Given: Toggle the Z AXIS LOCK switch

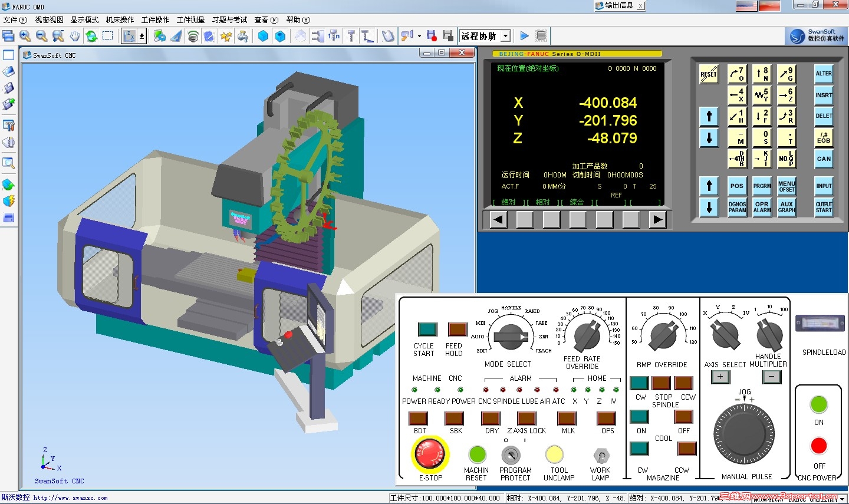Looking at the screenshot, I should coord(526,419).
